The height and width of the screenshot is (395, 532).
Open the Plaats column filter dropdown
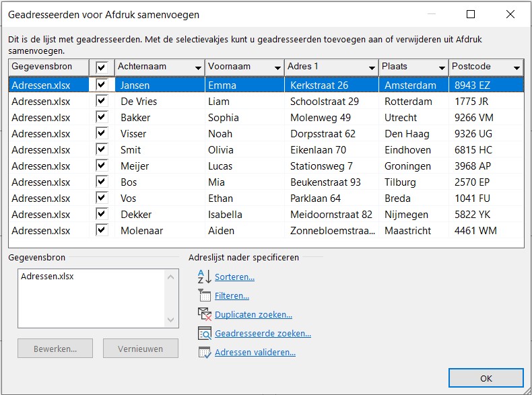coord(442,68)
